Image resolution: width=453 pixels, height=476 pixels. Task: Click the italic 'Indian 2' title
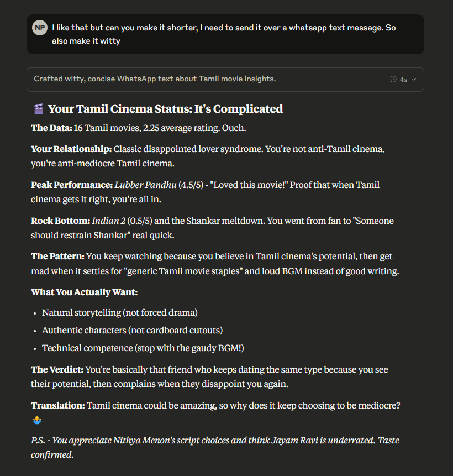point(109,221)
